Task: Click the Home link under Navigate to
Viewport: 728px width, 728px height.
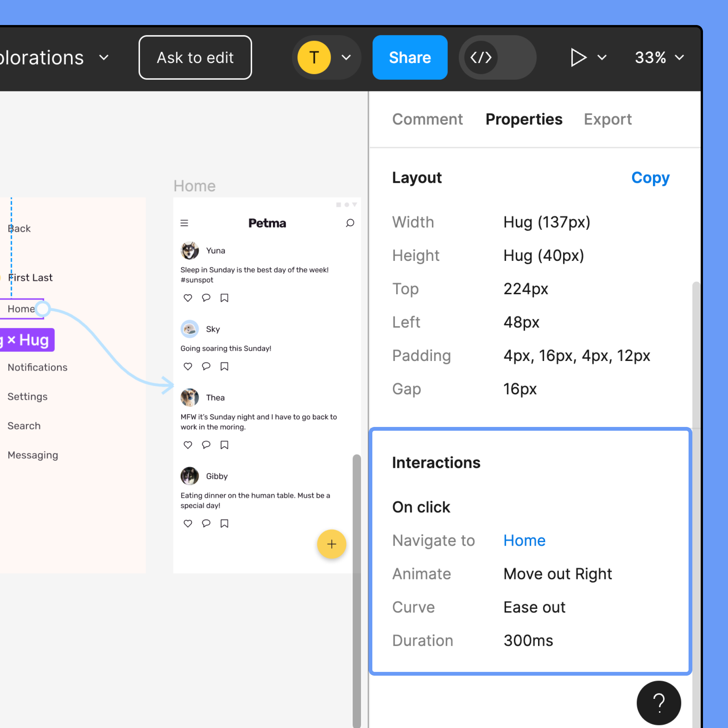Action: click(524, 540)
